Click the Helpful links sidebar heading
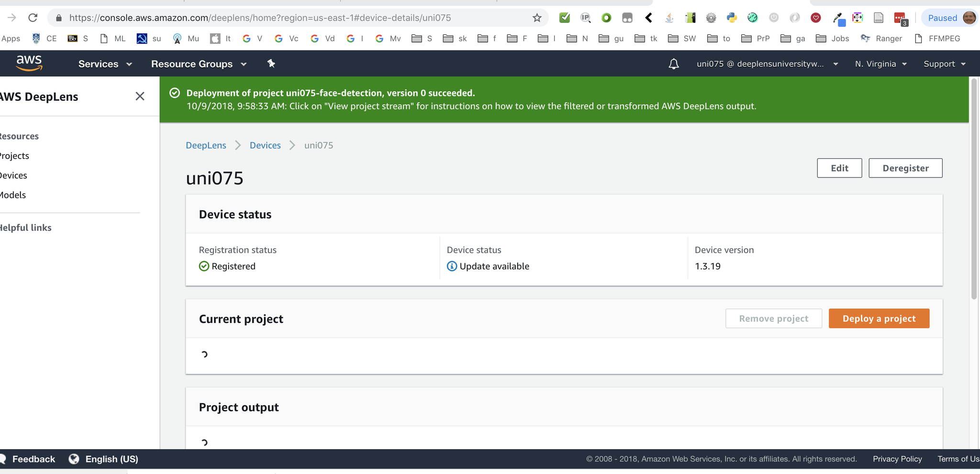Screen dimensions: 980x474 [x=25, y=228]
